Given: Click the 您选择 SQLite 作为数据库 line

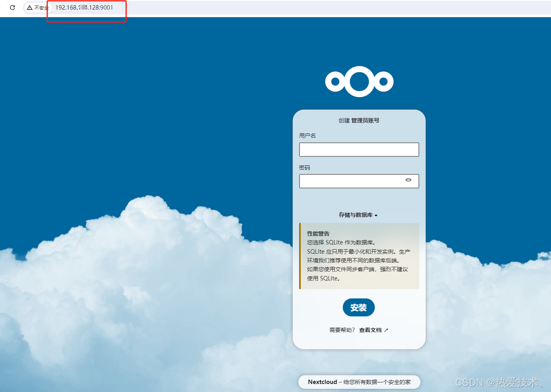Looking at the screenshot, I should [341, 242].
